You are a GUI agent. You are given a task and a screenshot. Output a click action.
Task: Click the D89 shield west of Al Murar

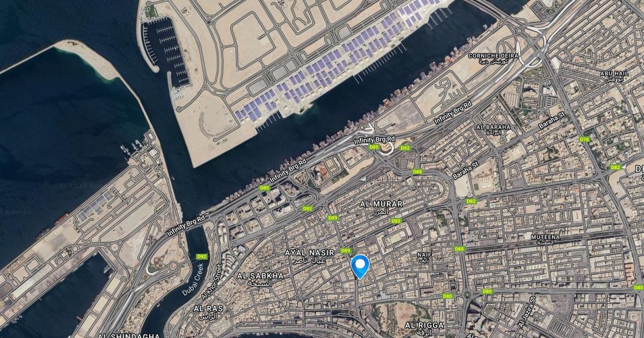(333, 218)
